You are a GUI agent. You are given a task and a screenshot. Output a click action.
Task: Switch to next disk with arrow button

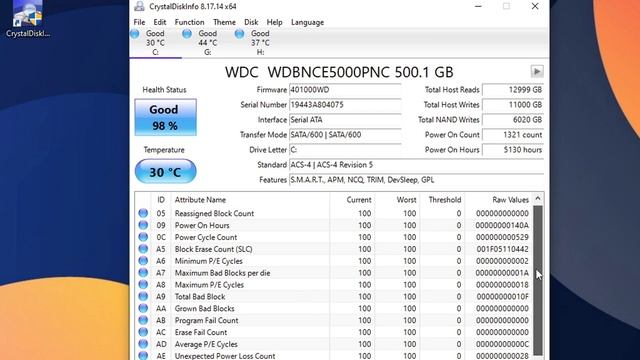[x=537, y=71]
